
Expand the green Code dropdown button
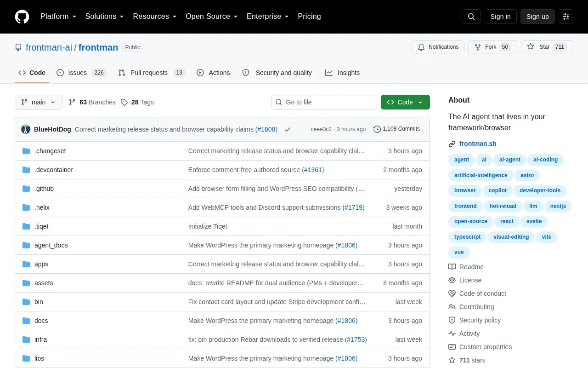[x=405, y=102]
